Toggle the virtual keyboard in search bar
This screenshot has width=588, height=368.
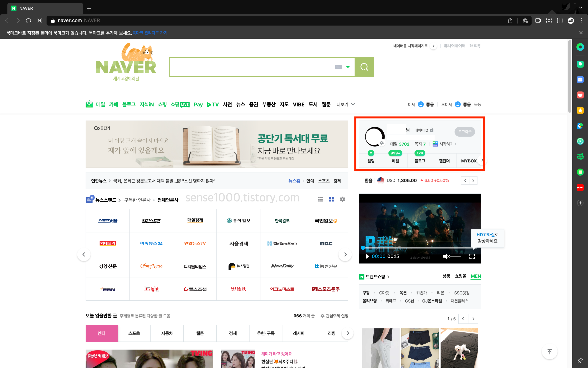(338, 67)
